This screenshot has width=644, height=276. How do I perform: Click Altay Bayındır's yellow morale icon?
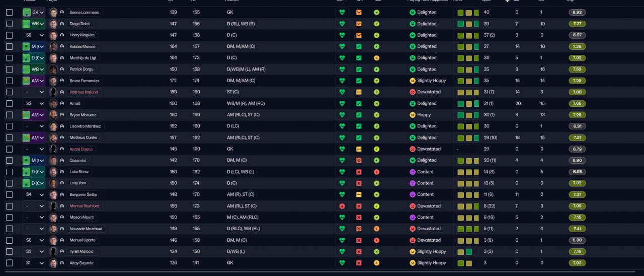point(377,263)
